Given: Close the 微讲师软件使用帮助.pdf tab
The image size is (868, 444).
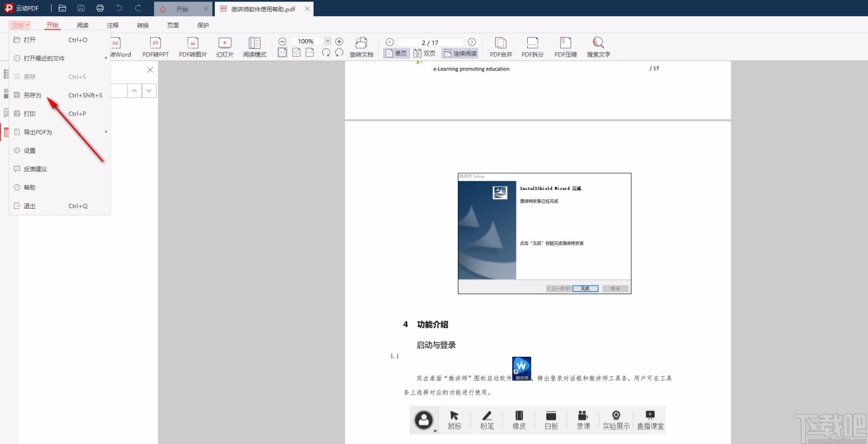Looking at the screenshot, I should 308,9.
